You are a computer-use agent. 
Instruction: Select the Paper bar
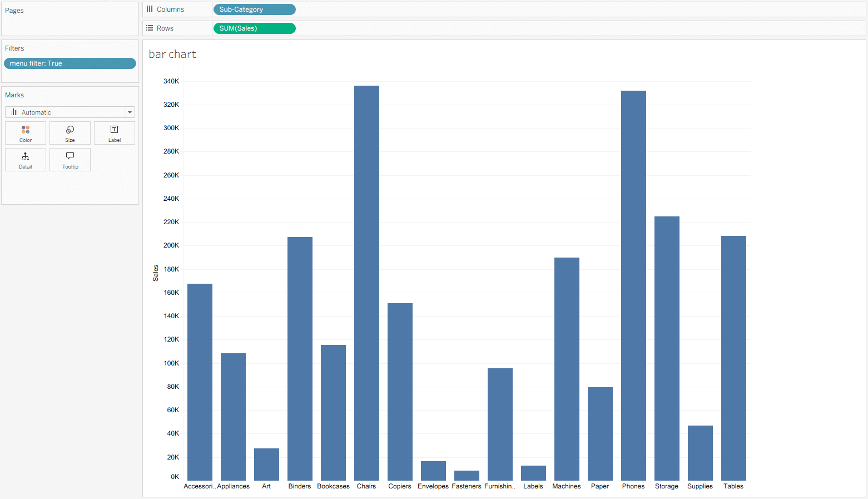[x=600, y=434]
